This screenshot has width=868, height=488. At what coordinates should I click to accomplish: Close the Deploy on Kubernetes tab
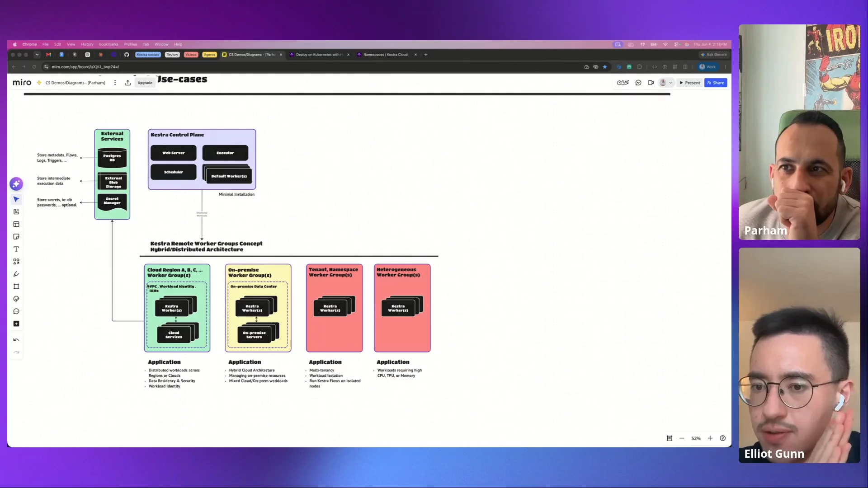pyautogui.click(x=348, y=55)
